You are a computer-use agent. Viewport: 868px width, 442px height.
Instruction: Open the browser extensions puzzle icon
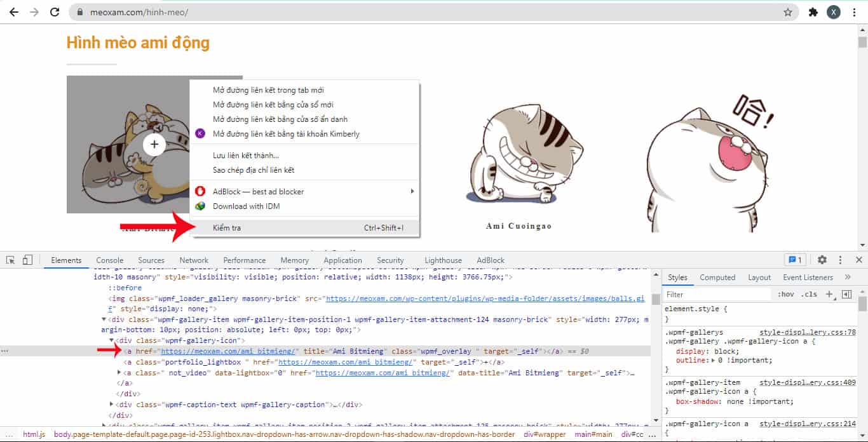click(x=813, y=12)
